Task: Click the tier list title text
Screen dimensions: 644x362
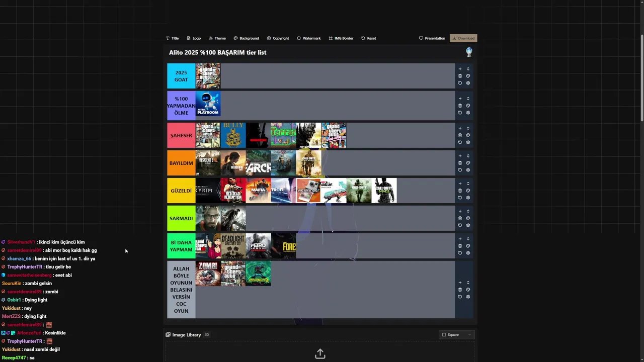Action: (x=218, y=52)
